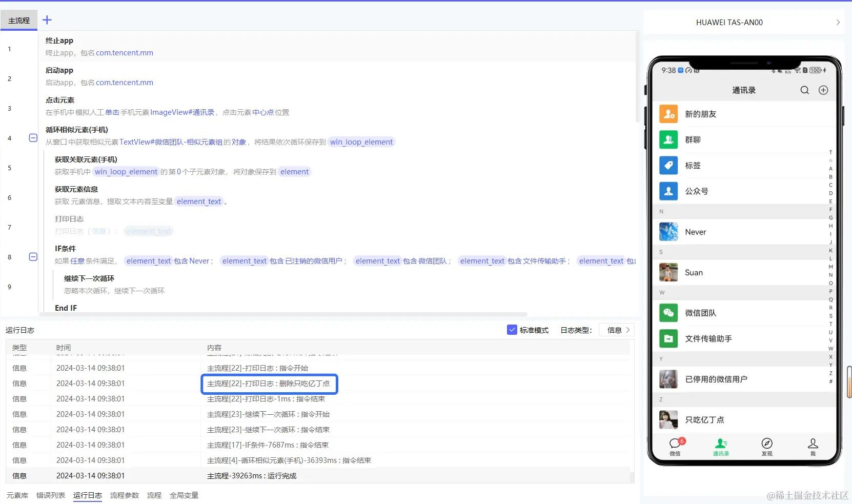Click the horizontal scrollbar of flow editor
This screenshot has height=504, width=852.
[283, 314]
